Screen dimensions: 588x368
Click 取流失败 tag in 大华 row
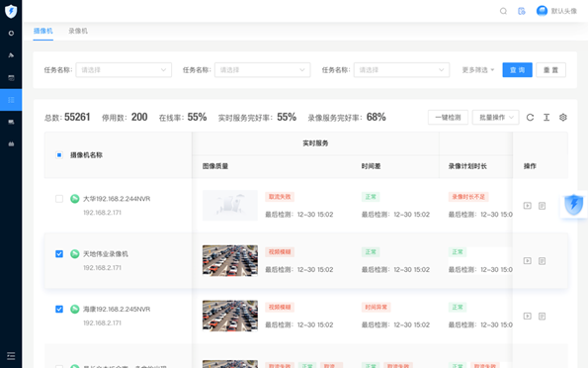point(280,197)
